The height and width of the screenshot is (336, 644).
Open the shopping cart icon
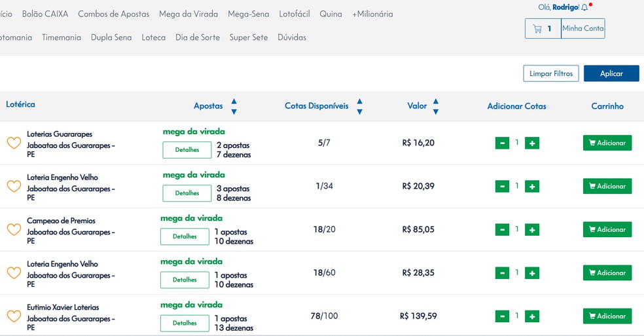click(538, 29)
